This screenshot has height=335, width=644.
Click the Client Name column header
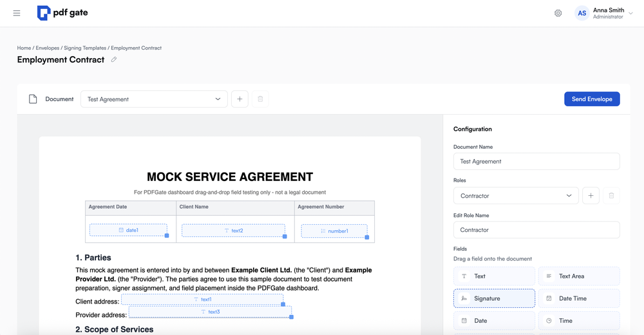point(194,207)
